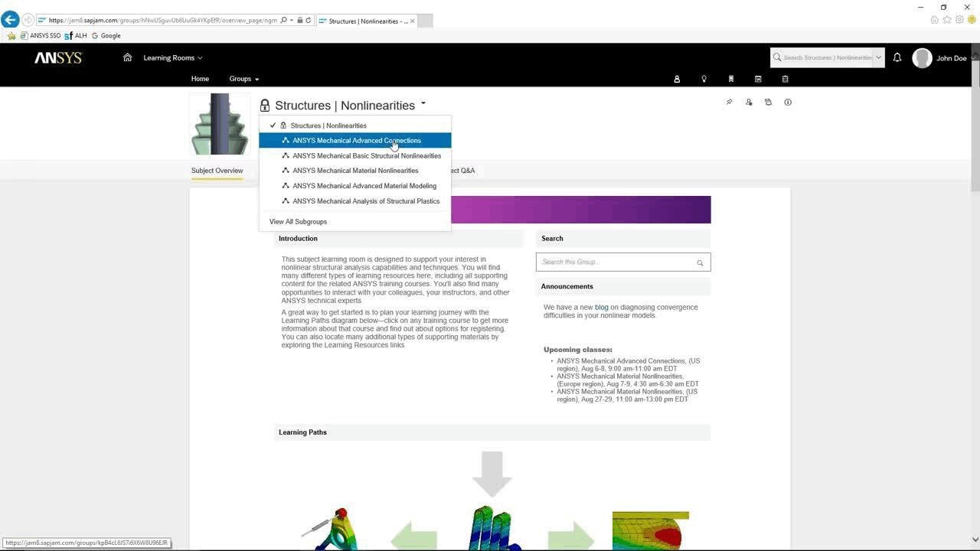Open the Google bookmark

(106, 35)
